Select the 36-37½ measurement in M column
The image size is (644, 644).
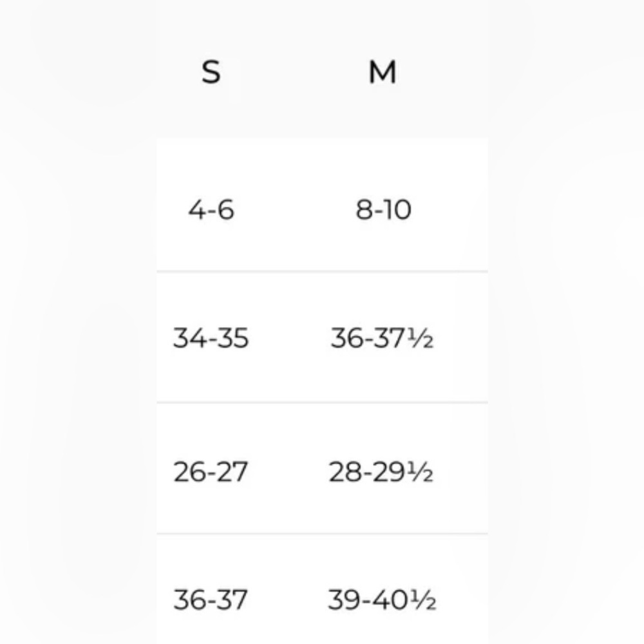coord(382,338)
